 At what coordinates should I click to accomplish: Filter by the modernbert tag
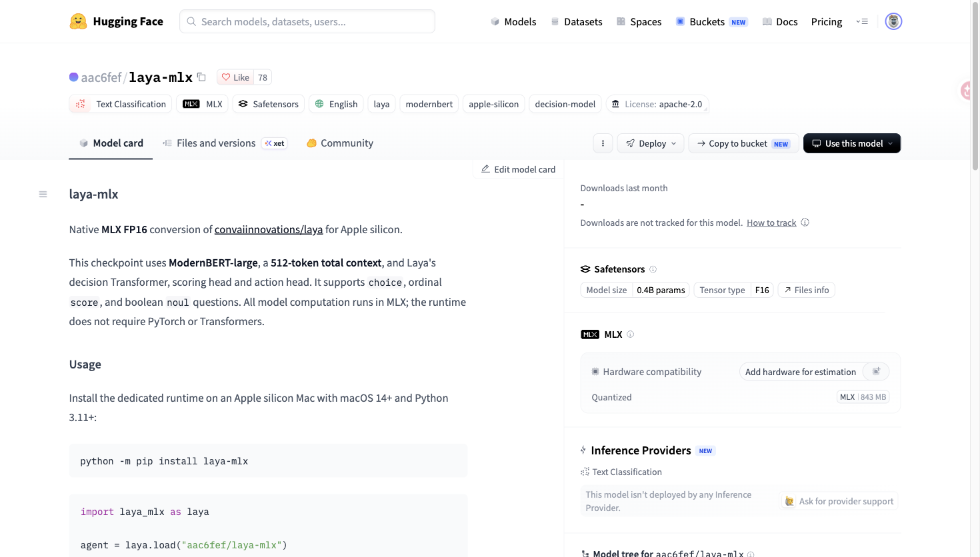[429, 104]
